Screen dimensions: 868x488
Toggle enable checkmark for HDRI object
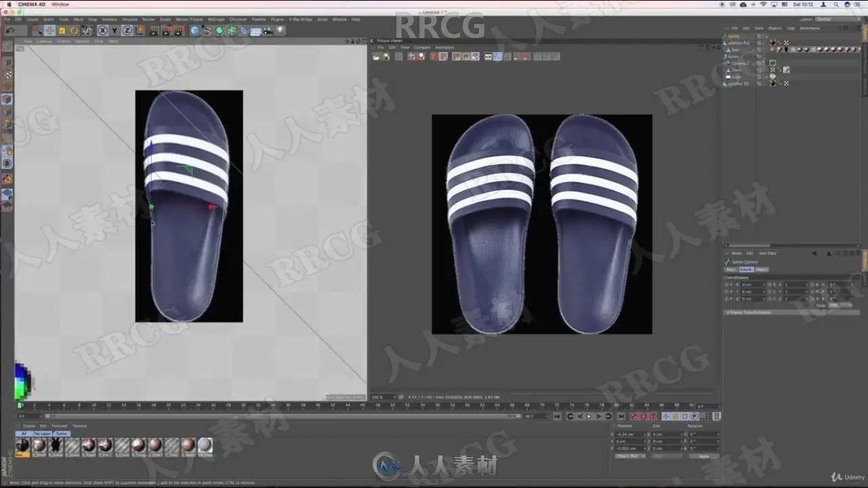(x=766, y=77)
